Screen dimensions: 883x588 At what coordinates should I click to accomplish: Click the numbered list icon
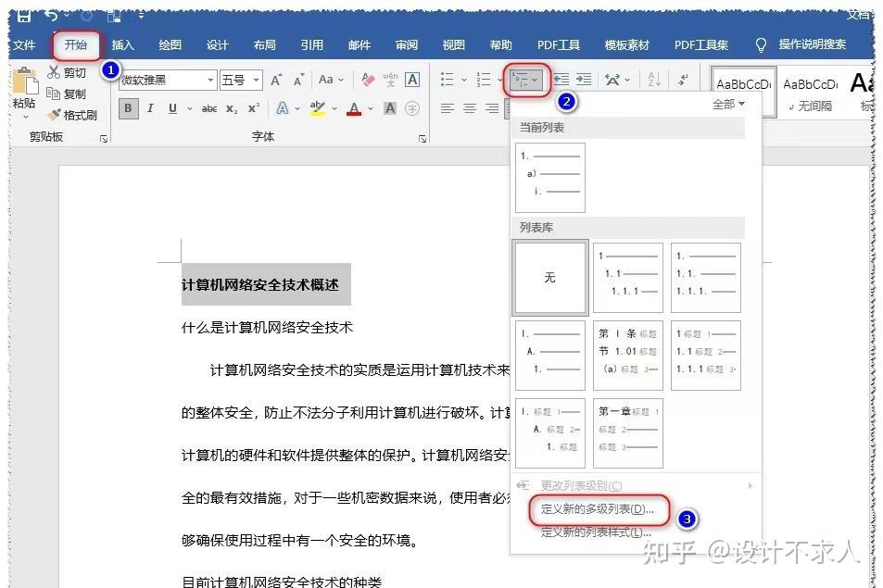tap(483, 80)
